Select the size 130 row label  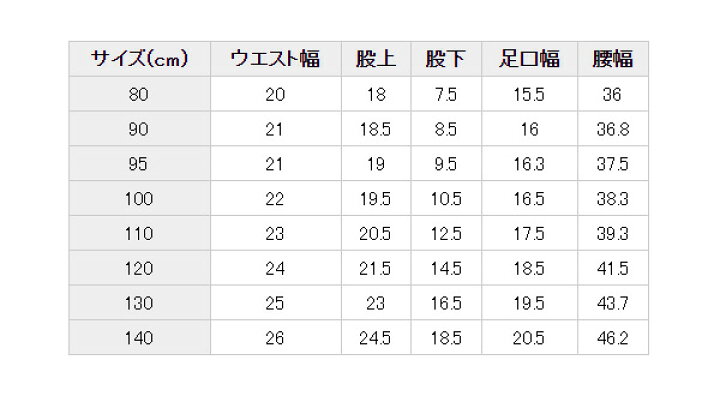click(x=140, y=303)
